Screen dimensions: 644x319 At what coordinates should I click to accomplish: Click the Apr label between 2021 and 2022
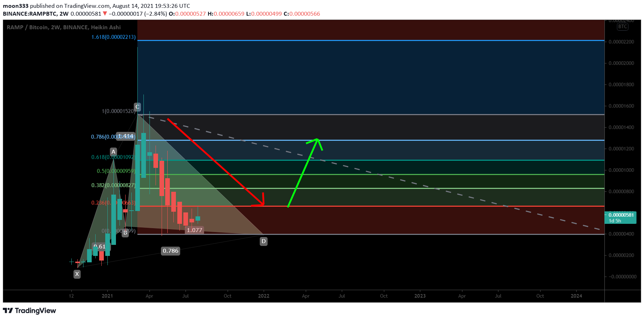coord(149,296)
